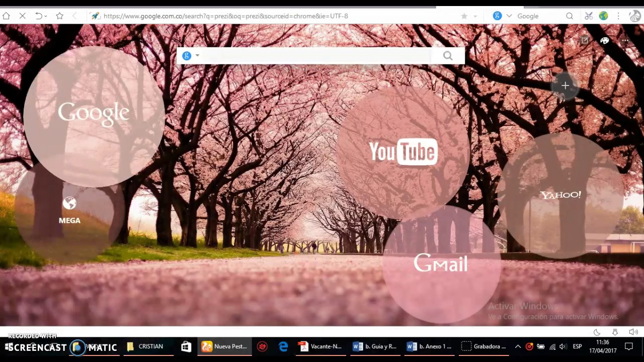Go to the browser home page
The height and width of the screenshot is (362, 644).
click(6, 16)
